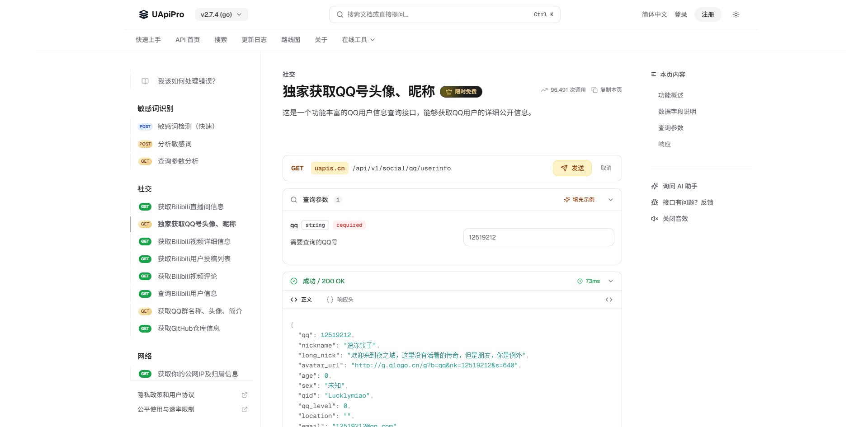Collapse the query parameters section
Image resolution: width=868 pixels, height=427 pixels.
pos(611,200)
